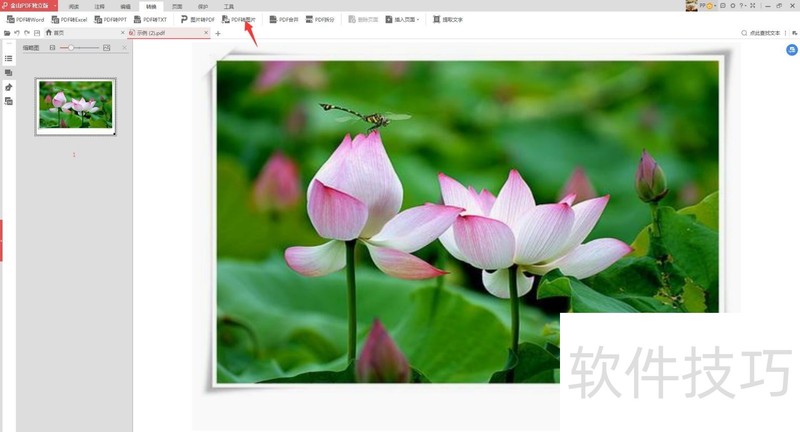
Task: Choose PDF转图片 conversion
Action: (239, 19)
